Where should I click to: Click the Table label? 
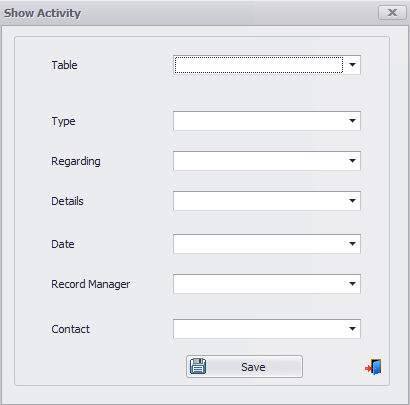(64, 65)
